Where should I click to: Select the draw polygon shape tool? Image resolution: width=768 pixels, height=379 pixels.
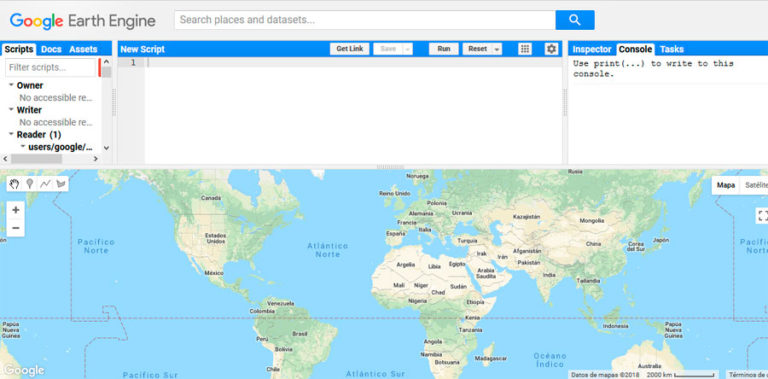61,184
